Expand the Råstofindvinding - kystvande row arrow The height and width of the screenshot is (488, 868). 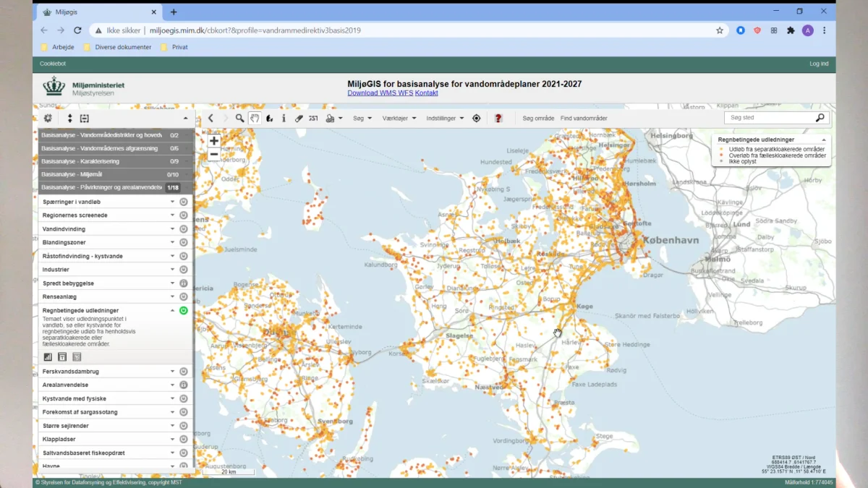tap(173, 256)
